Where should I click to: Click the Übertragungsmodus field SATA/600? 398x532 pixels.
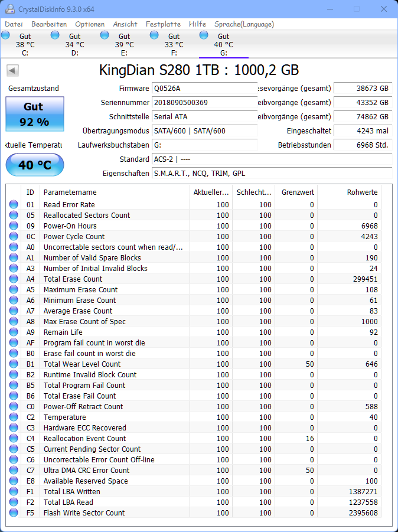204,131
